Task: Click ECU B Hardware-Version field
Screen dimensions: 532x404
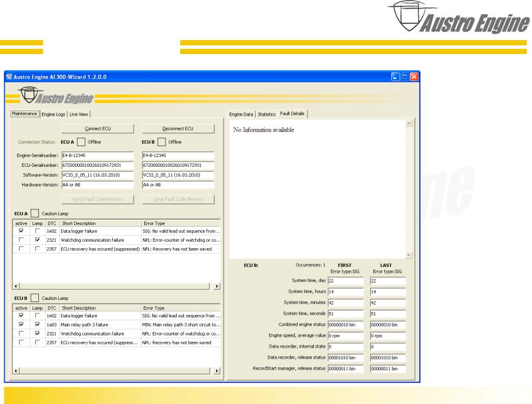Action: click(178, 185)
